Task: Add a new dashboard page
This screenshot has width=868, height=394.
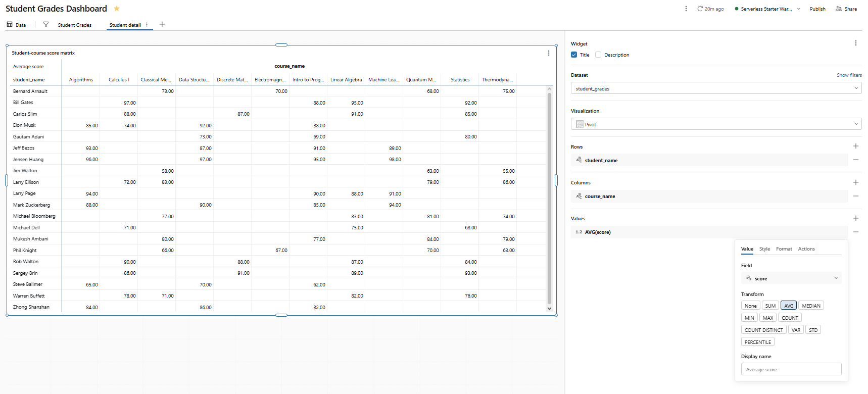Action: tap(162, 24)
